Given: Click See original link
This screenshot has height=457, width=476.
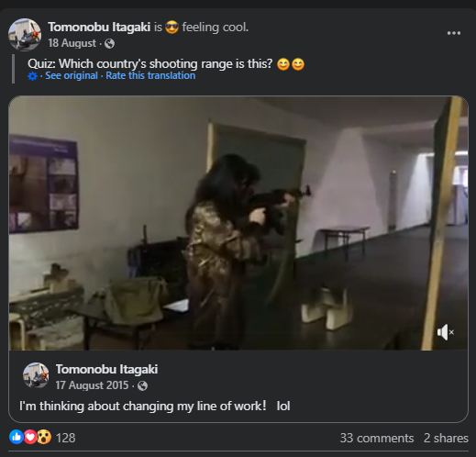Looking at the screenshot, I should pyautogui.click(x=72, y=75).
